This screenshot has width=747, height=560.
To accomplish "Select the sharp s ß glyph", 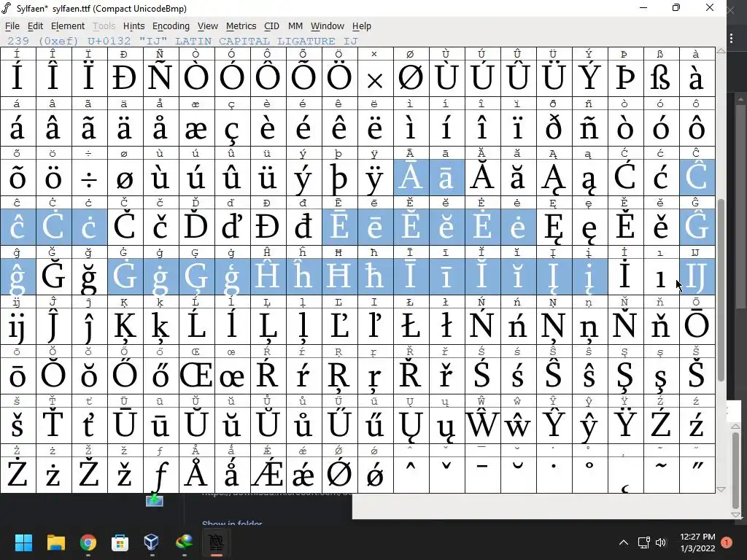I will 661,77.
